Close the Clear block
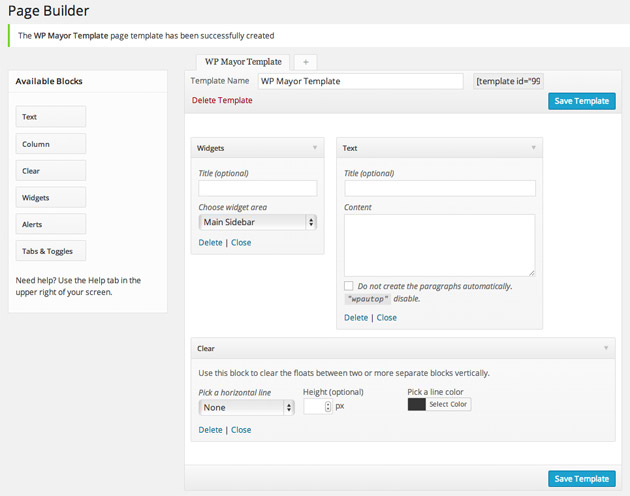This screenshot has height=496, width=630. click(241, 430)
